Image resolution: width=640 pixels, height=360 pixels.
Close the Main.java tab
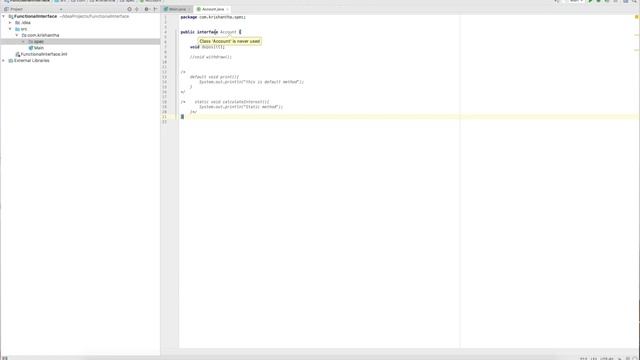pos(189,9)
